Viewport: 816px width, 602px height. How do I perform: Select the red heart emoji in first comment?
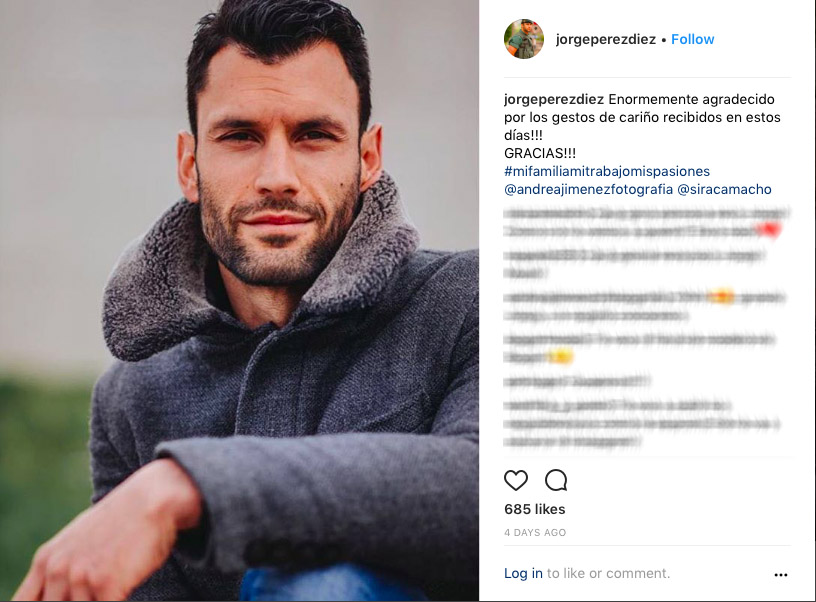[x=770, y=229]
